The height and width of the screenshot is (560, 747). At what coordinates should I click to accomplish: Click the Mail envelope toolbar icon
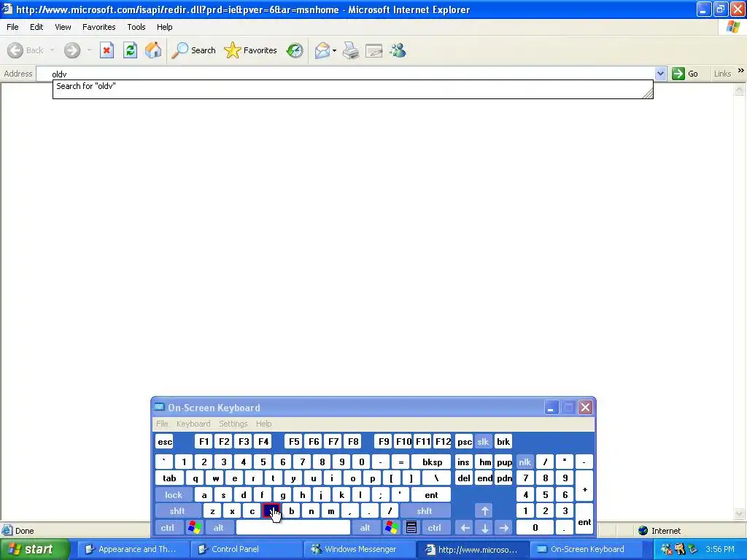pos(322,50)
